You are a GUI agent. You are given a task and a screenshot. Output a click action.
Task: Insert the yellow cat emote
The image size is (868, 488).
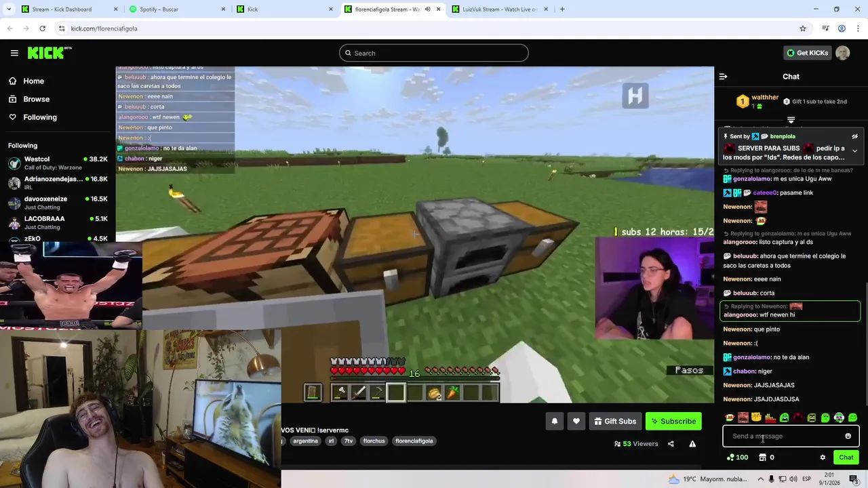pyautogui.click(x=756, y=418)
